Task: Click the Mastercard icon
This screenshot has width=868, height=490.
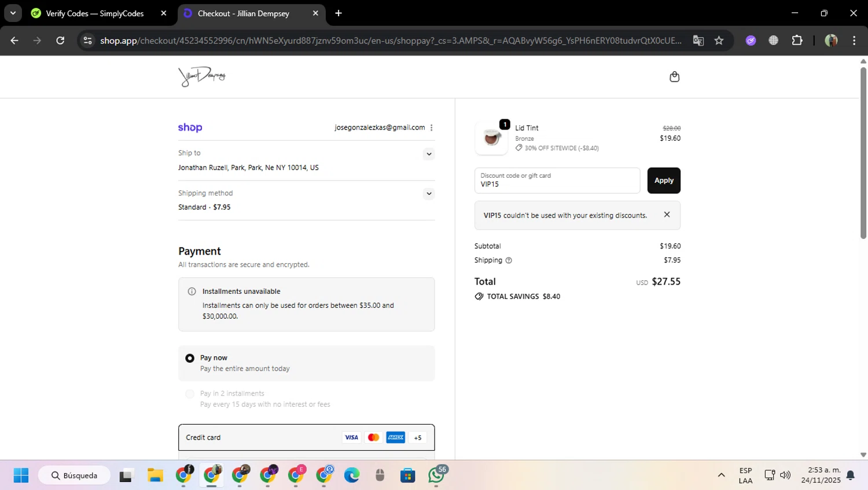Action: (374, 437)
